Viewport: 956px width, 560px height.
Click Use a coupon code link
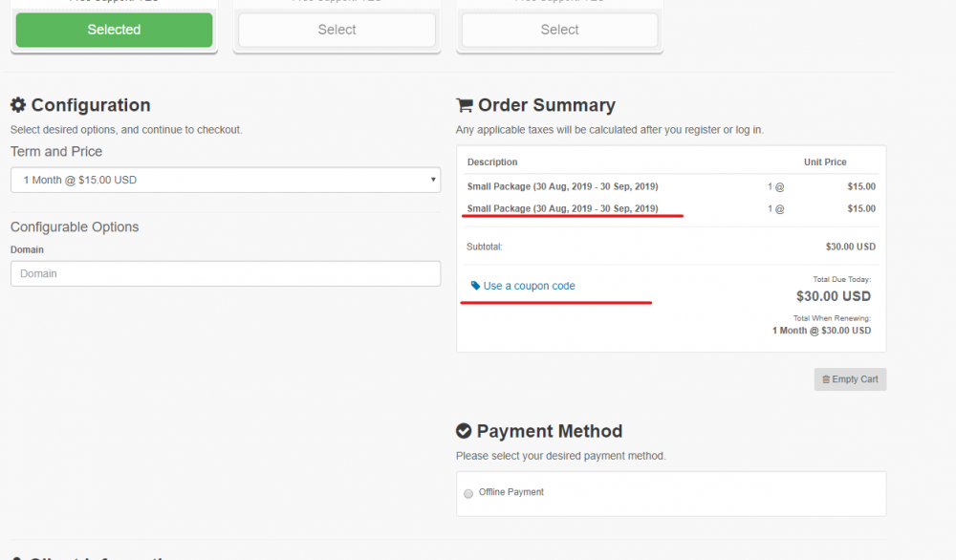click(529, 286)
